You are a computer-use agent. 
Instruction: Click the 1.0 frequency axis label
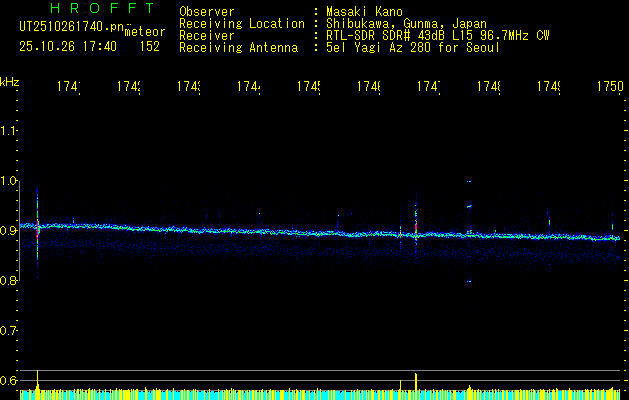(x=8, y=181)
